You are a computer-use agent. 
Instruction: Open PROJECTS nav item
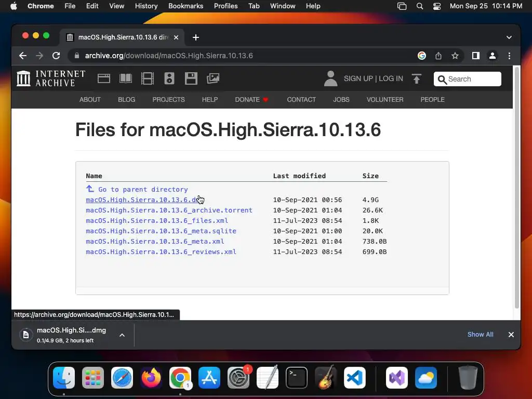pos(169,99)
